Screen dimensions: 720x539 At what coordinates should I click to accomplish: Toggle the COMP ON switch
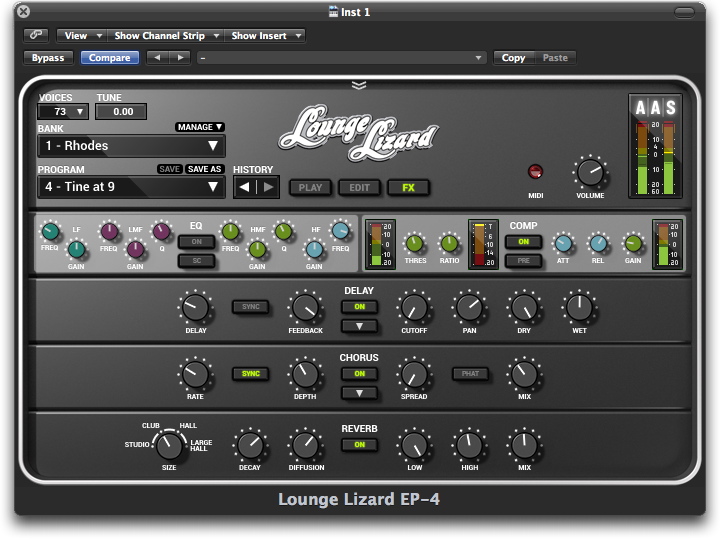click(523, 241)
